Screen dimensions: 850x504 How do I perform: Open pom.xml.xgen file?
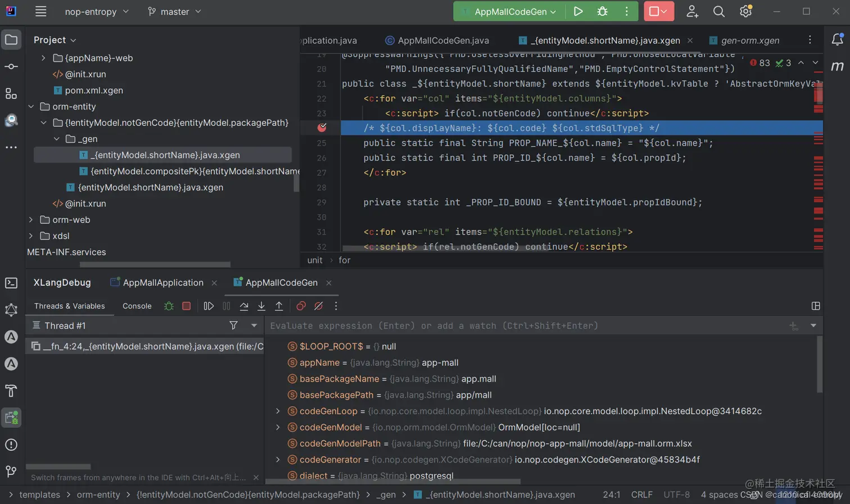point(88,90)
